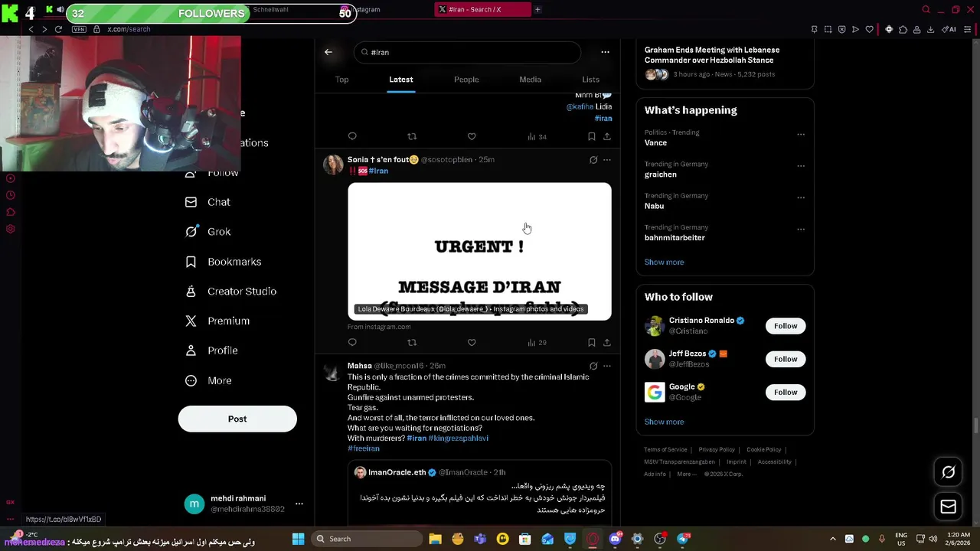Open more options on Mahsa's post

click(x=606, y=366)
